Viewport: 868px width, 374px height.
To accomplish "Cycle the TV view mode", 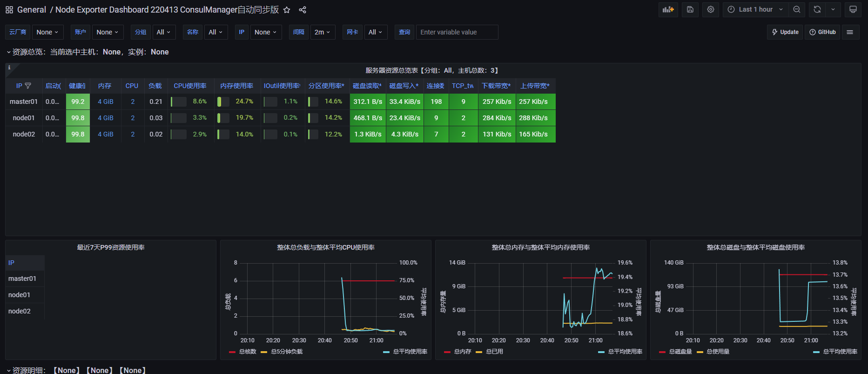I will coord(853,10).
